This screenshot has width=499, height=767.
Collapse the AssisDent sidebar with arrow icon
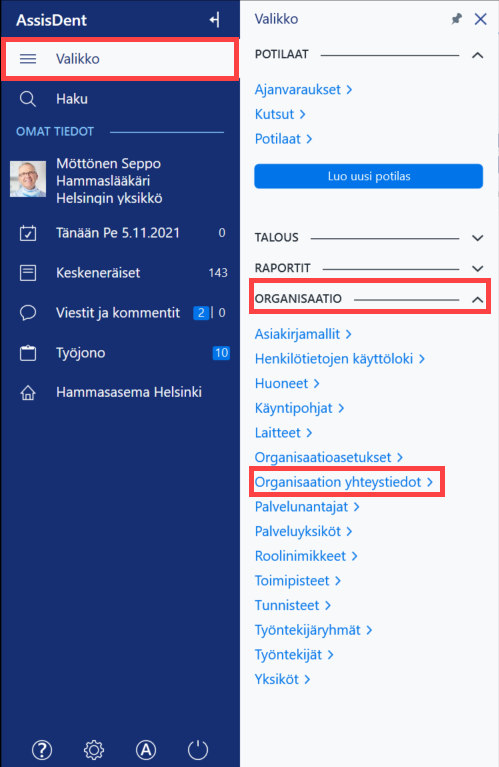tap(214, 20)
